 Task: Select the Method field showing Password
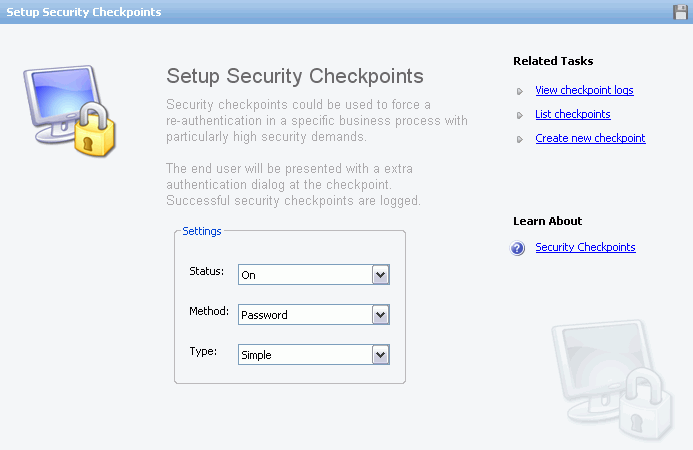(314, 314)
